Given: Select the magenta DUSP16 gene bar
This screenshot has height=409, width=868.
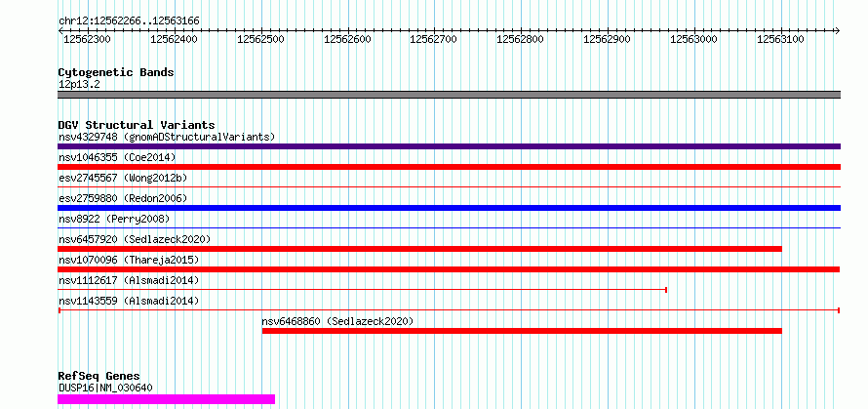Looking at the screenshot, I should point(166,399).
